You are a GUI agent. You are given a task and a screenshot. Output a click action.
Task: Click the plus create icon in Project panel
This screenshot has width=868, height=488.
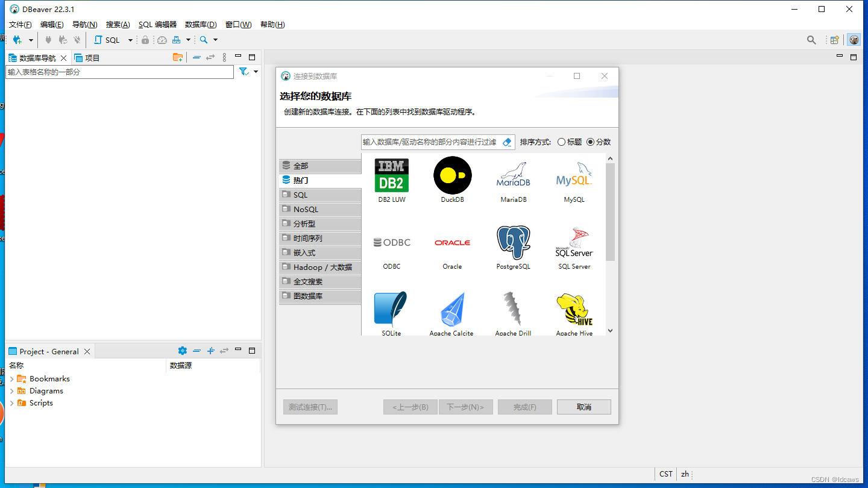pyautogui.click(x=210, y=351)
